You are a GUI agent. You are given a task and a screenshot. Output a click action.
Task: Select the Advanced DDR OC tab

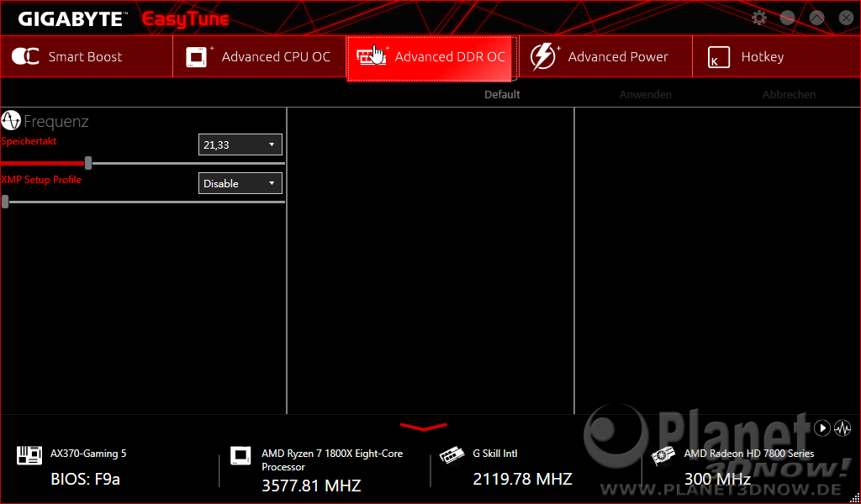point(431,57)
